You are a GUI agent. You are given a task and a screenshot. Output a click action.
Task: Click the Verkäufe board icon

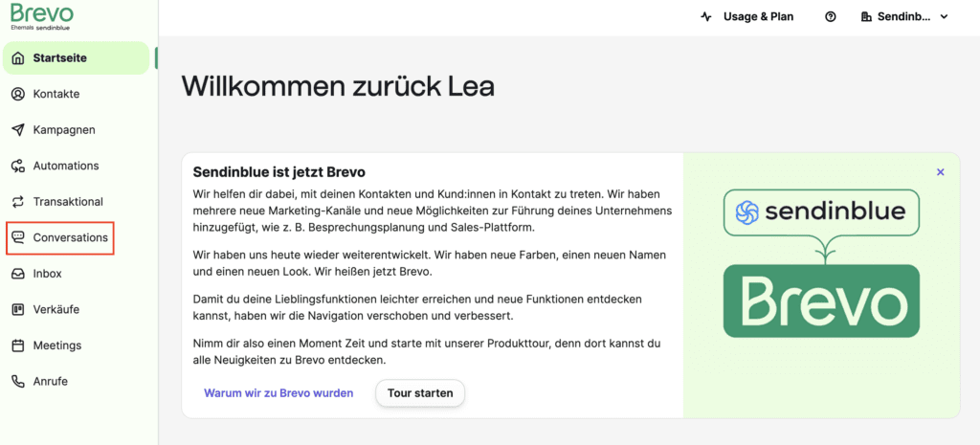(x=18, y=309)
